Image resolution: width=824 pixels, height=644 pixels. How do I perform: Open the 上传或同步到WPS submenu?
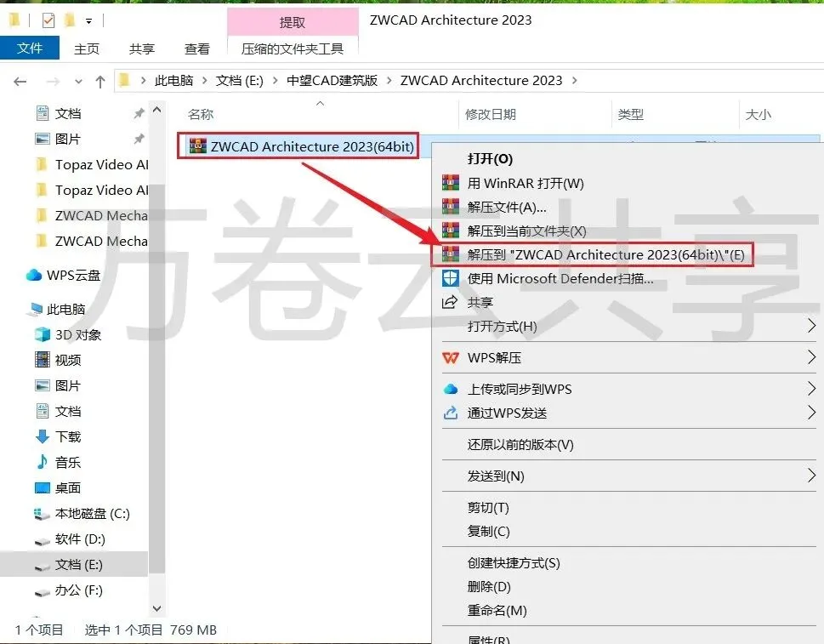click(x=520, y=389)
